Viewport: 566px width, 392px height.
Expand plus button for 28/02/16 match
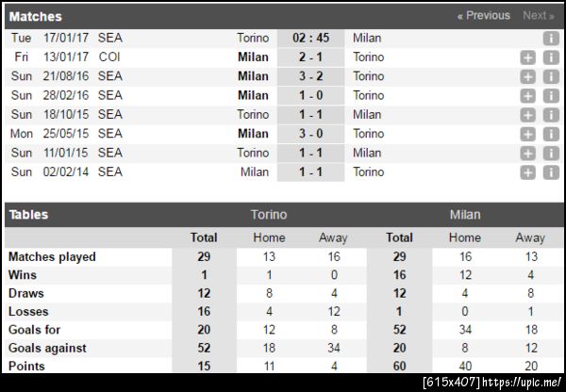pos(527,96)
